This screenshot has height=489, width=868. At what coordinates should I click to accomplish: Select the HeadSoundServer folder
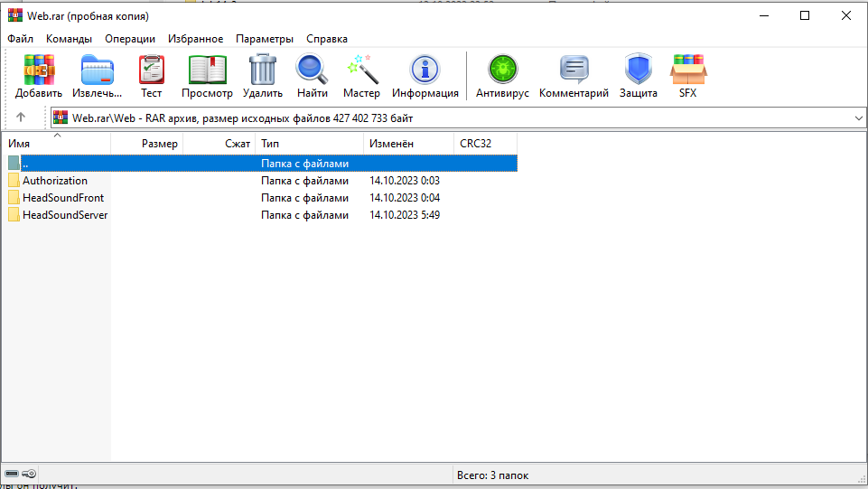tap(64, 215)
